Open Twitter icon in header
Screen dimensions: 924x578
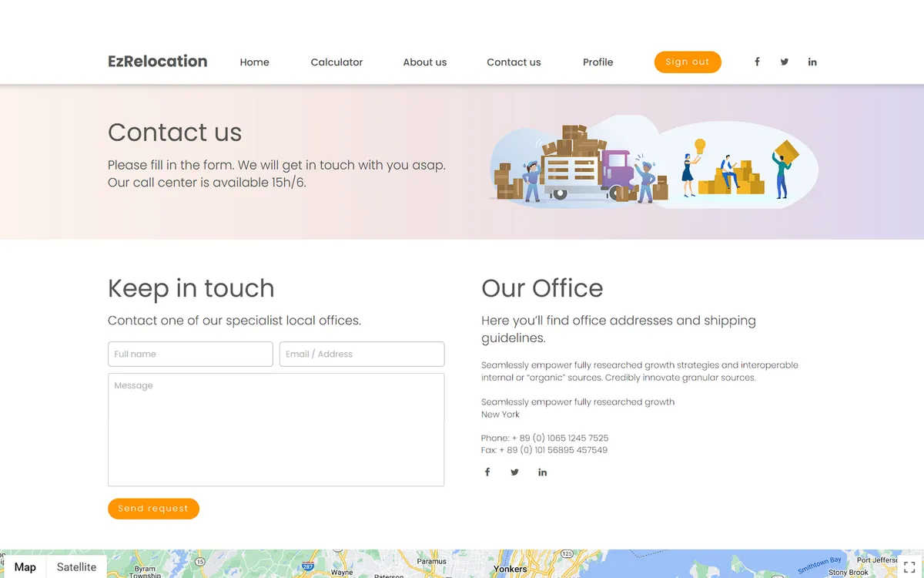[x=785, y=62]
